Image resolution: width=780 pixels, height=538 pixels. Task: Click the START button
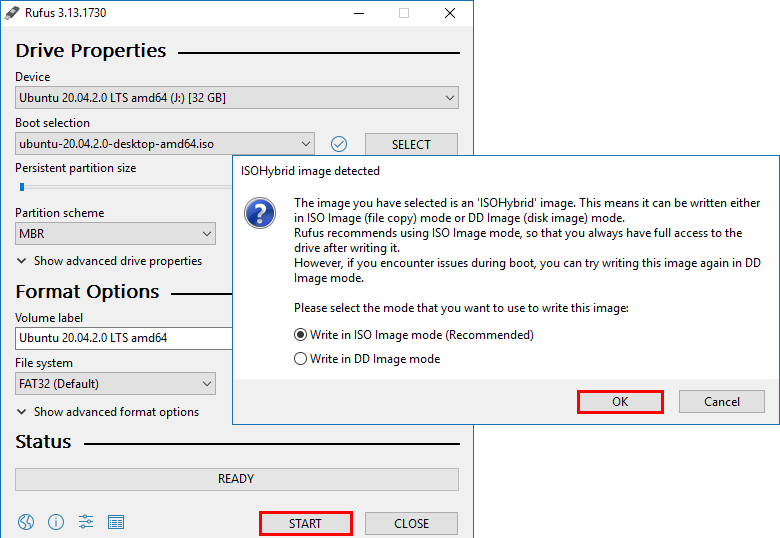[x=305, y=524]
